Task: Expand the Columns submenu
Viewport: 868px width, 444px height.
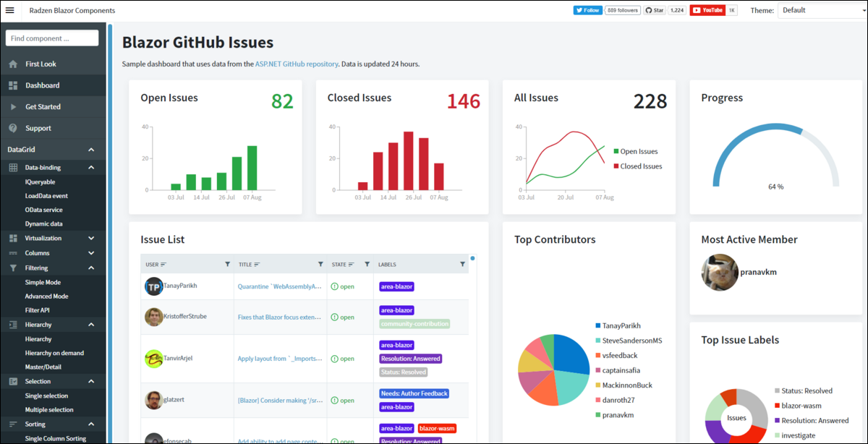Action: click(x=91, y=253)
